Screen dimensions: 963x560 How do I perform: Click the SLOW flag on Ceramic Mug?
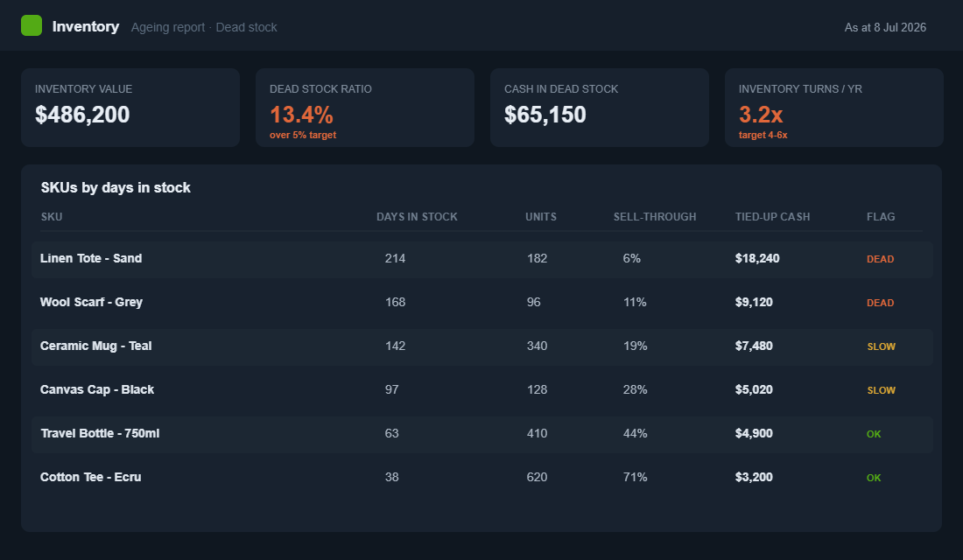(x=882, y=346)
